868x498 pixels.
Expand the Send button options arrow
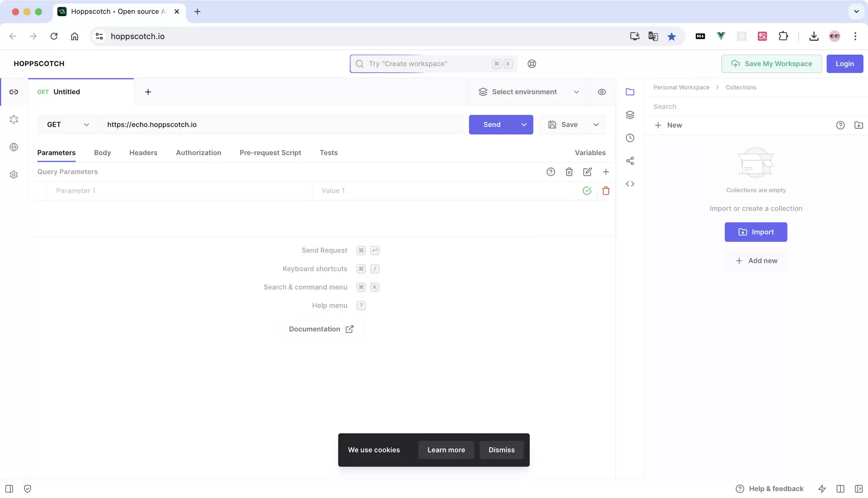(524, 125)
